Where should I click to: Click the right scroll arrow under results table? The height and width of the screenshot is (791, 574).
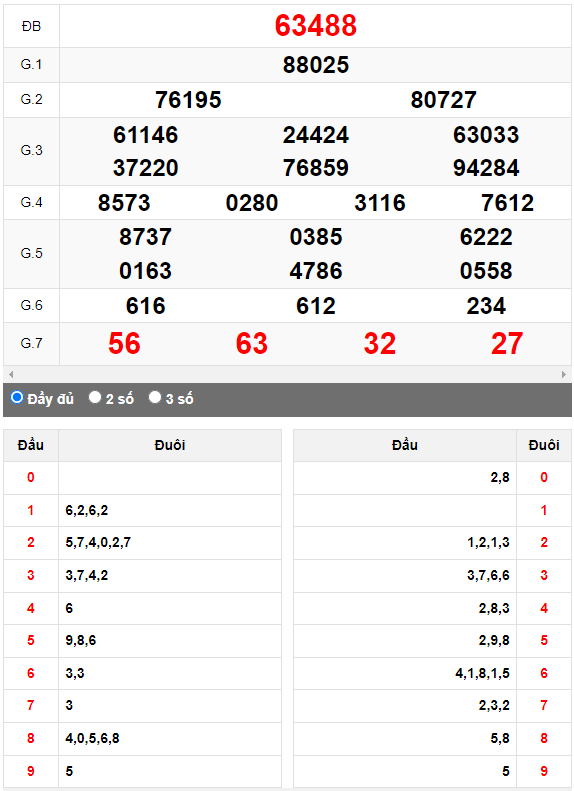click(x=564, y=374)
